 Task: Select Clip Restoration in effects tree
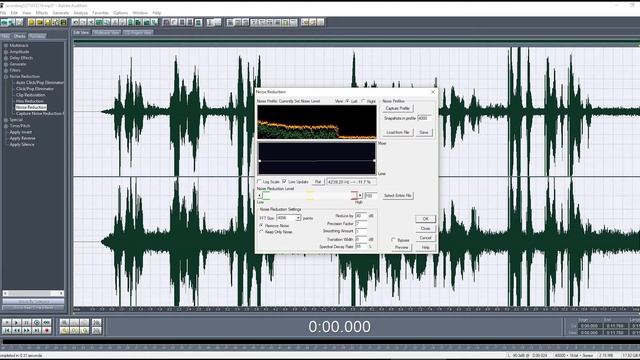point(31,95)
